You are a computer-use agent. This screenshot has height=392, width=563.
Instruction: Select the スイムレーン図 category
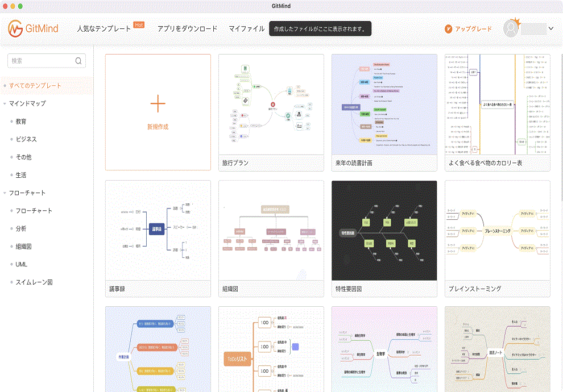click(x=34, y=282)
